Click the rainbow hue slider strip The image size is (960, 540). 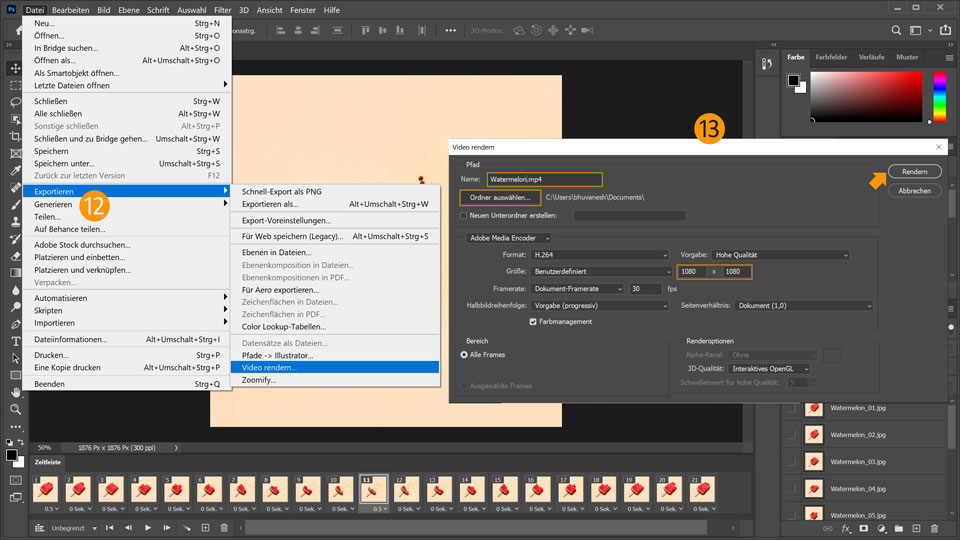pyautogui.click(x=939, y=98)
